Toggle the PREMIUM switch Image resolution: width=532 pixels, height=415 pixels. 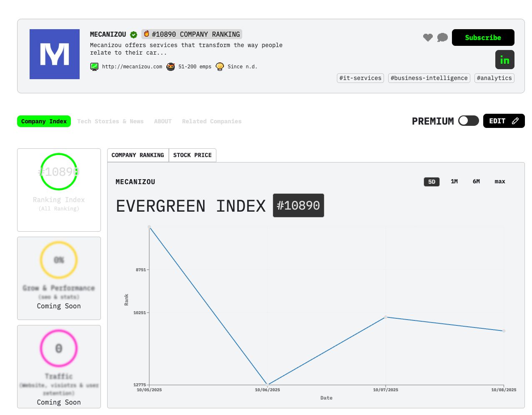[x=468, y=121]
